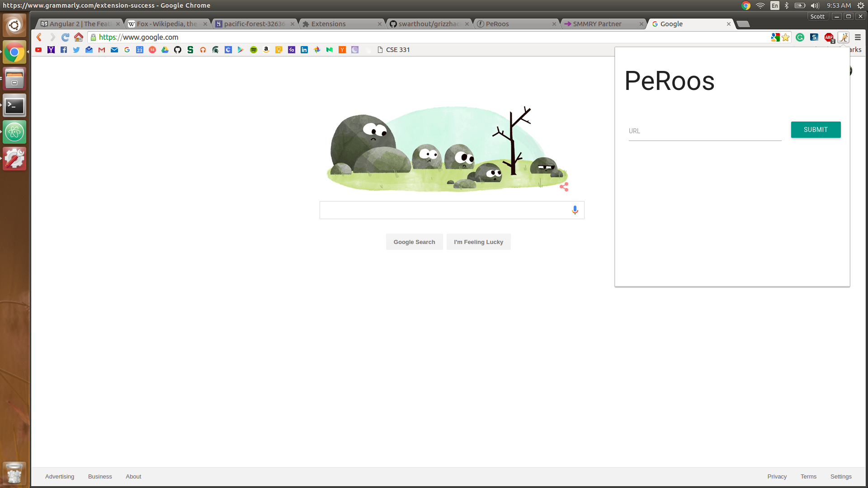Open the Scott profile switcher
Viewport: 868px width, 488px height.
817,16
